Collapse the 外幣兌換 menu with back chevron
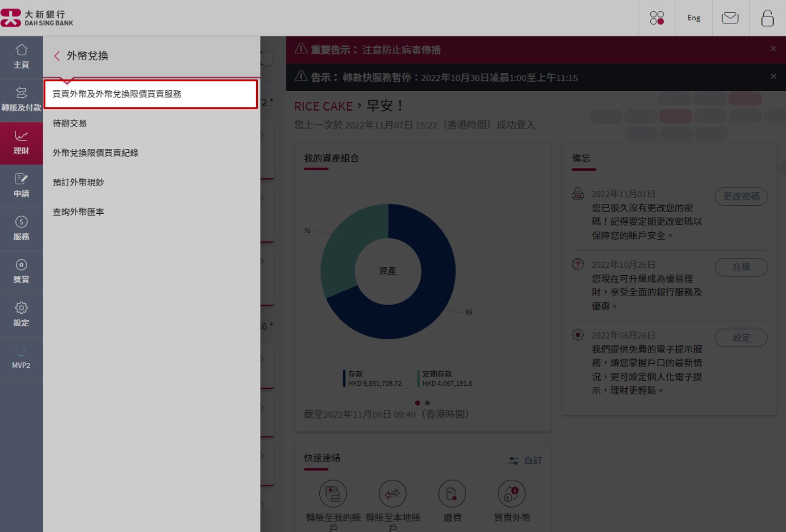 (57, 55)
